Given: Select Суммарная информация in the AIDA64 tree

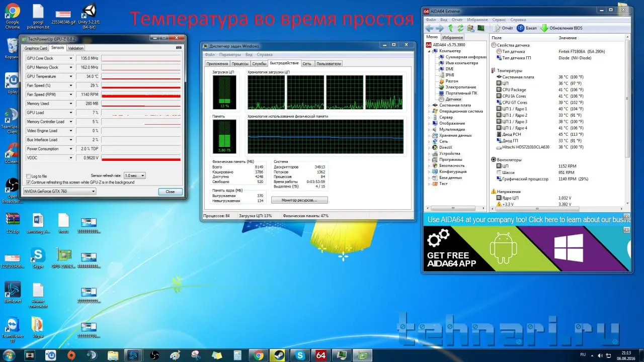Looking at the screenshot, I should click(x=462, y=57).
